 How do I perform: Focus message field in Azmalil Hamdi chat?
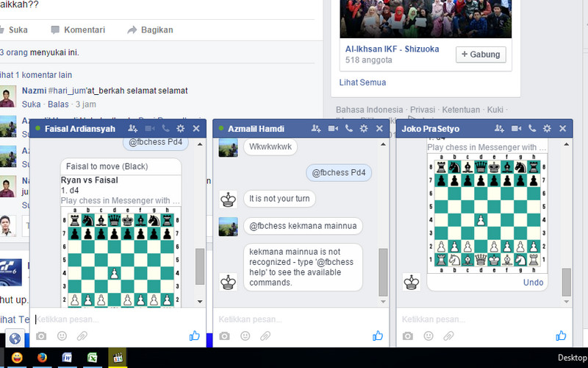click(301, 319)
